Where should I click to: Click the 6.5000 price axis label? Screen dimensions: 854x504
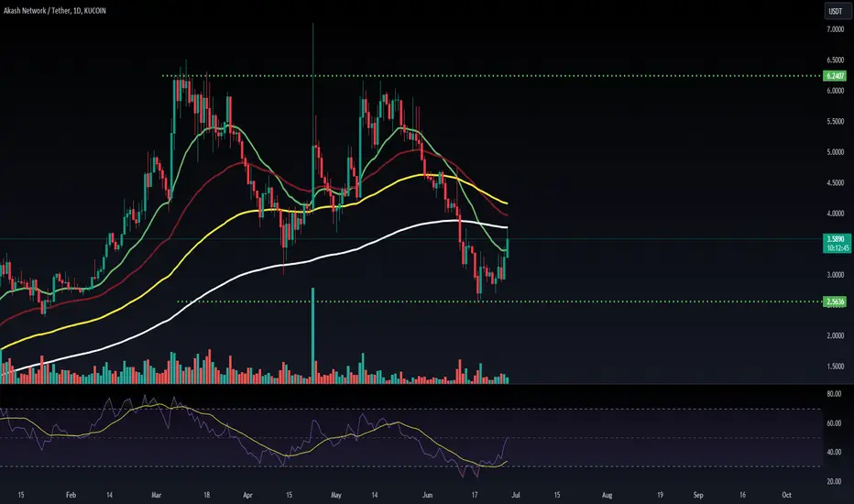coord(835,60)
